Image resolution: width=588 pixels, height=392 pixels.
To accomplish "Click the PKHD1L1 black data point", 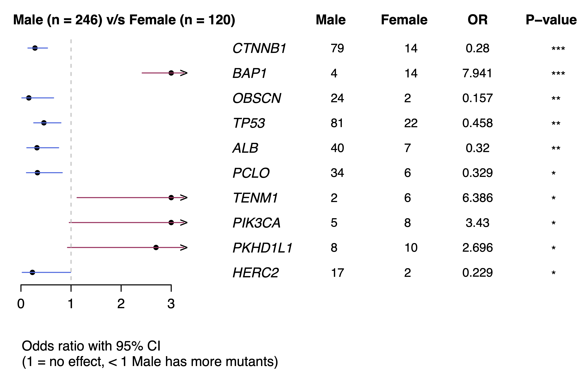I will click(156, 247).
